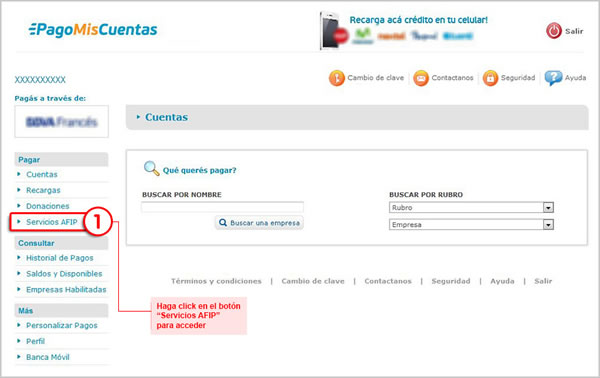
Task: Open Perfil in the Más section
Action: [35, 341]
